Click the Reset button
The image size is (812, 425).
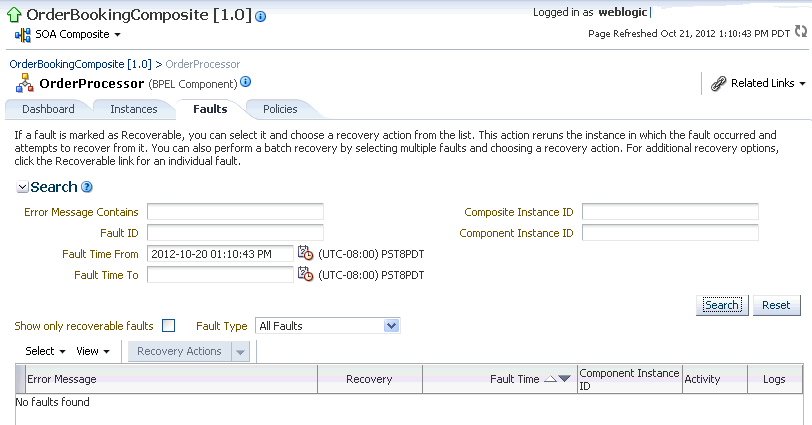(x=776, y=305)
